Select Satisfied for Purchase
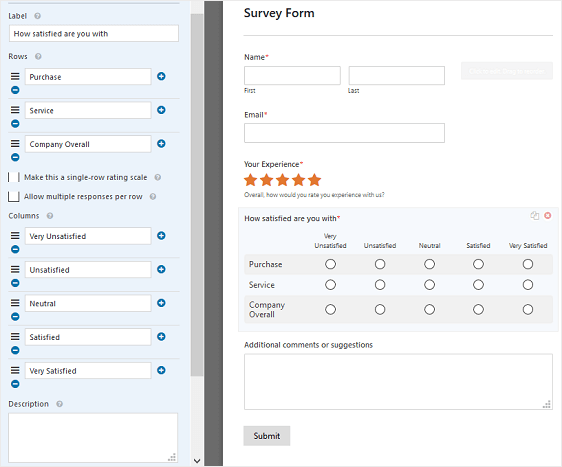The height and width of the screenshot is (467, 562). pos(478,264)
